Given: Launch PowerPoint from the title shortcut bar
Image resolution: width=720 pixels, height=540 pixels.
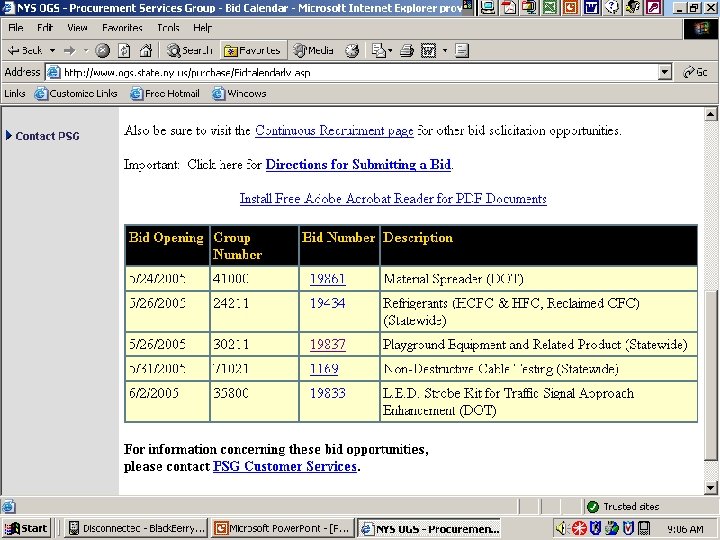Looking at the screenshot, I should (x=570, y=7).
